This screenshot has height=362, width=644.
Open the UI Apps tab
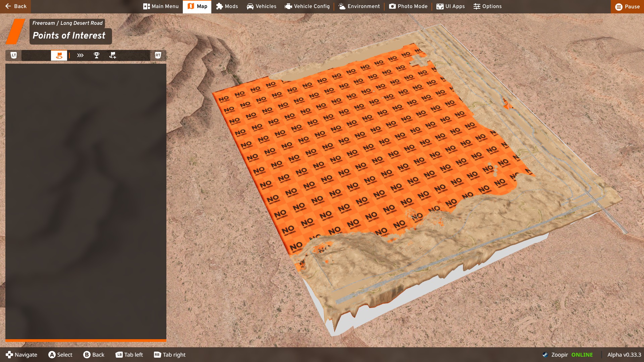tap(450, 6)
